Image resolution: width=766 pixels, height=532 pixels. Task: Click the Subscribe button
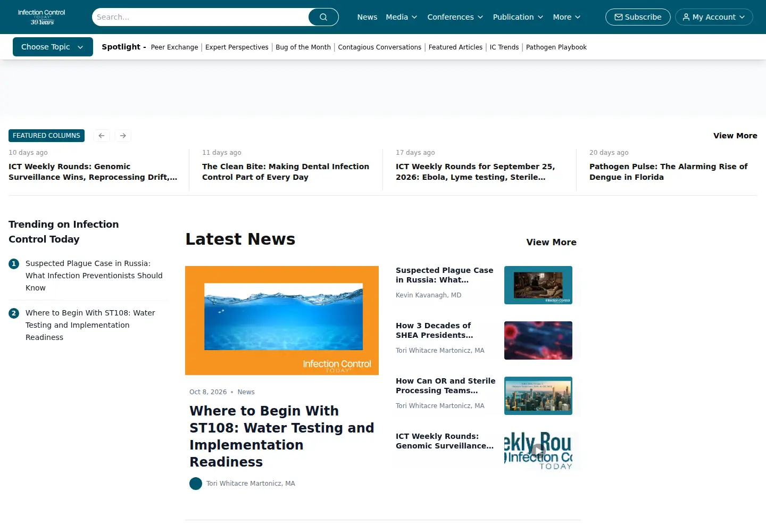(638, 17)
